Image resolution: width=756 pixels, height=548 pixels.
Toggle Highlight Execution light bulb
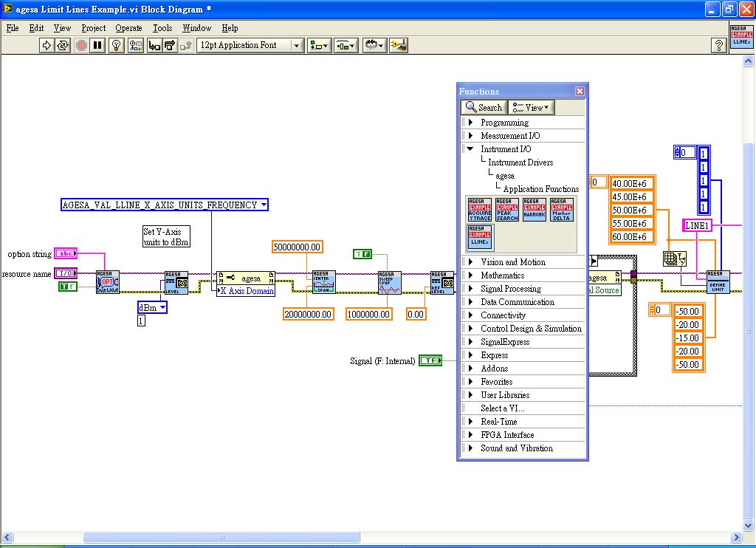pos(116,45)
